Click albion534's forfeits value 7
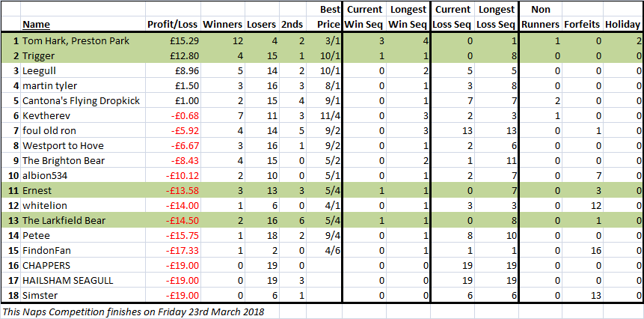This screenshot has width=644, height=319. click(582, 175)
